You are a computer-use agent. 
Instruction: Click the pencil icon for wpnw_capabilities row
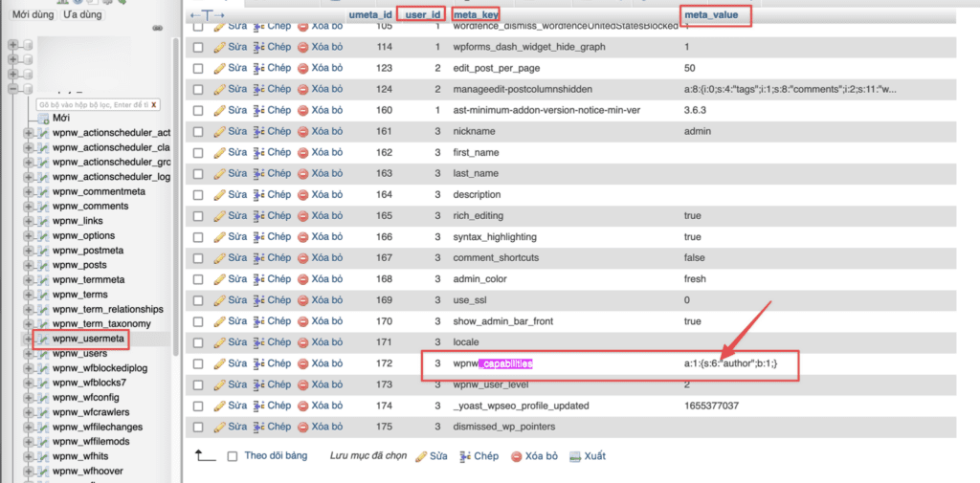219,363
